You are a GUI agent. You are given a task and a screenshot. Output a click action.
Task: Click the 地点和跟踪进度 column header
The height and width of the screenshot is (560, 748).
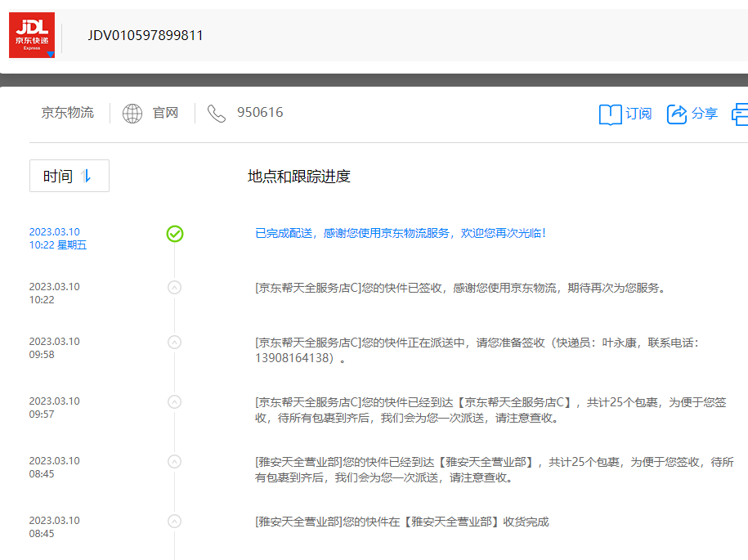pos(299,177)
